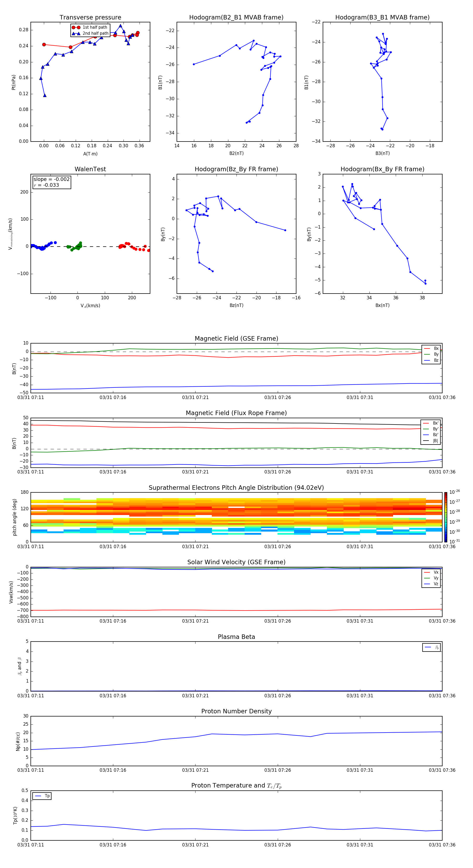This screenshot has width=473, height=868.
Task: Click 'Magnetic Field (Flux Rope Frame)' title
Action: (x=236, y=413)
